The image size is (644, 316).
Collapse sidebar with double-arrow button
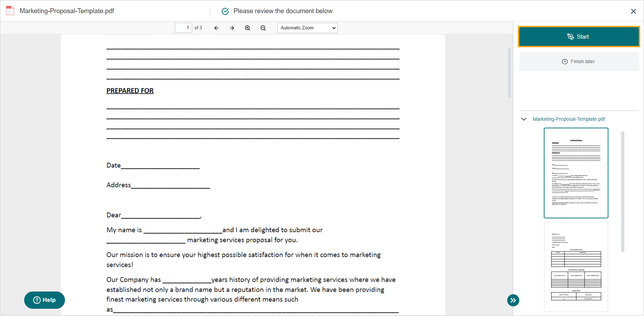point(513,300)
